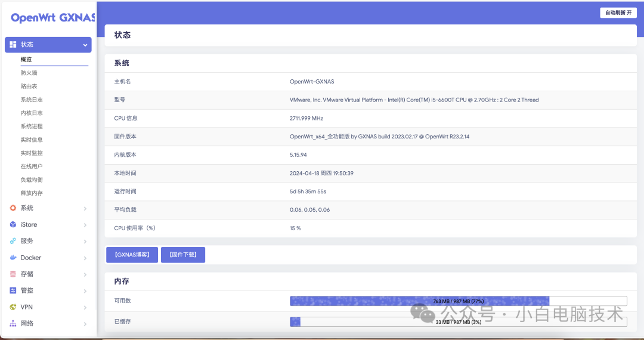Viewport: 644px width, 340px height.
Task: Select the uptime value 5d 5h 35m 55s
Action: click(x=308, y=191)
